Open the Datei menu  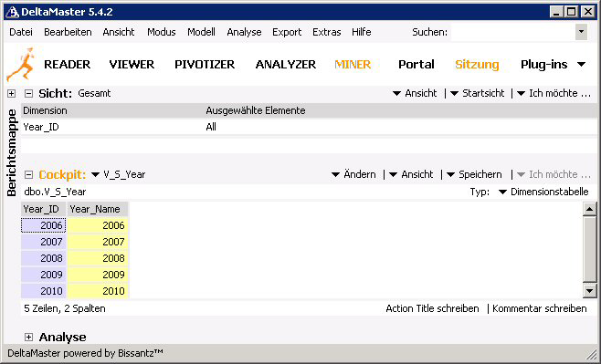(21, 32)
